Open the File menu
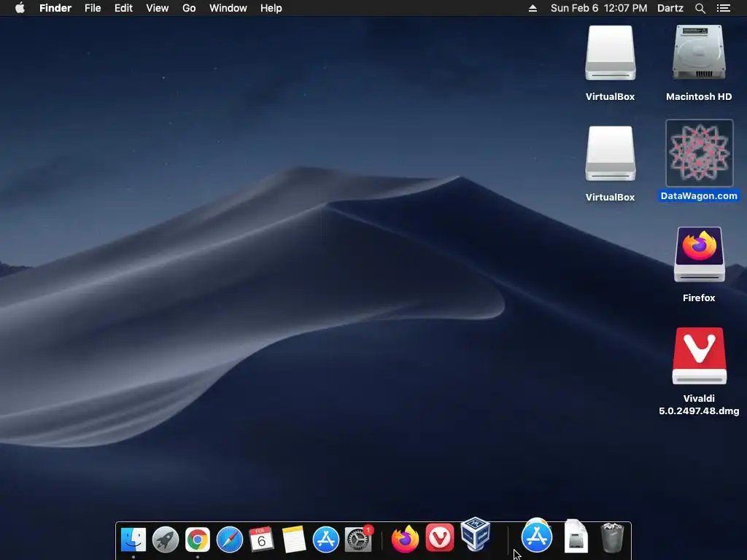This screenshot has width=747, height=560. (93, 8)
